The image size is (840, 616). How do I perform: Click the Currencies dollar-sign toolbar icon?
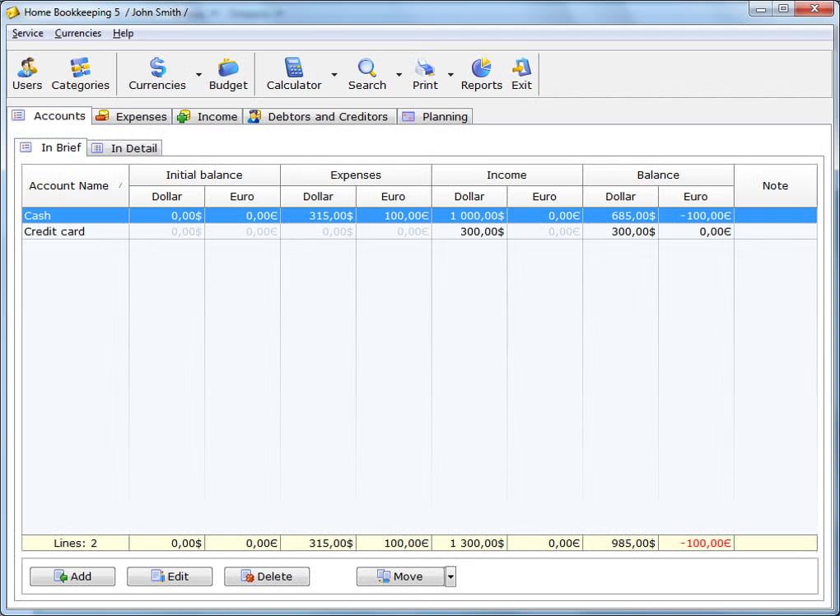157,74
